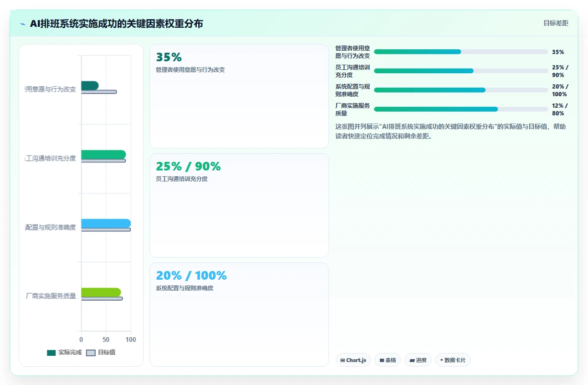
Task: Click the 100 tick on chart x-axis
Action: (131, 340)
